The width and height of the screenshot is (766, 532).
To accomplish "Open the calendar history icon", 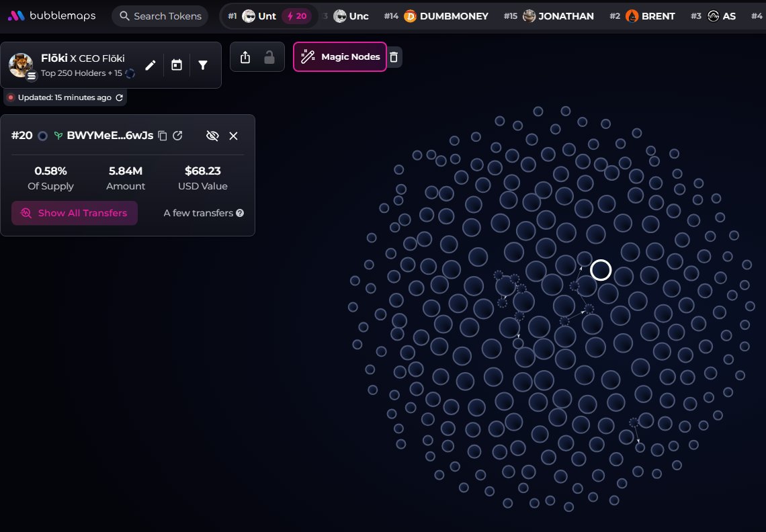I will pos(177,65).
